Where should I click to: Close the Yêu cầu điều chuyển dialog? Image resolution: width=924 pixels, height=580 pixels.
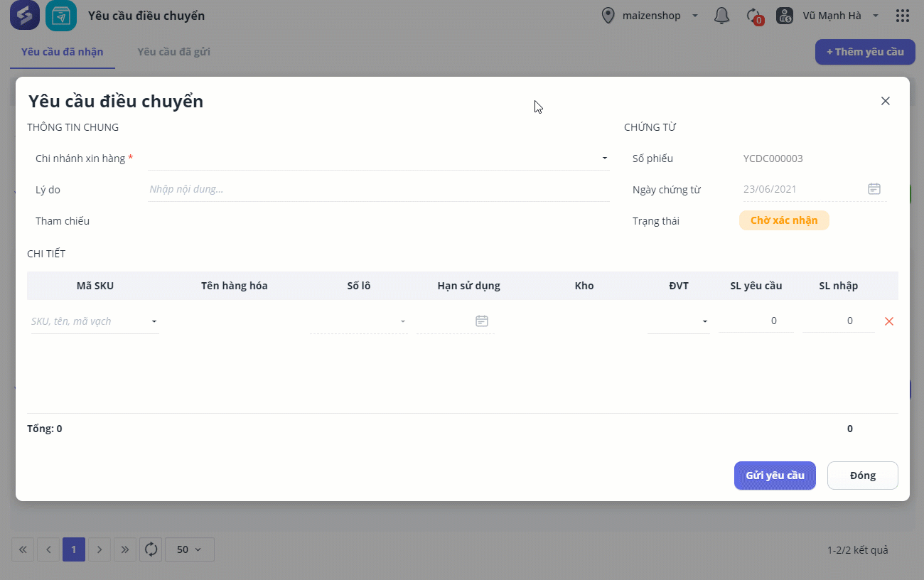886,101
